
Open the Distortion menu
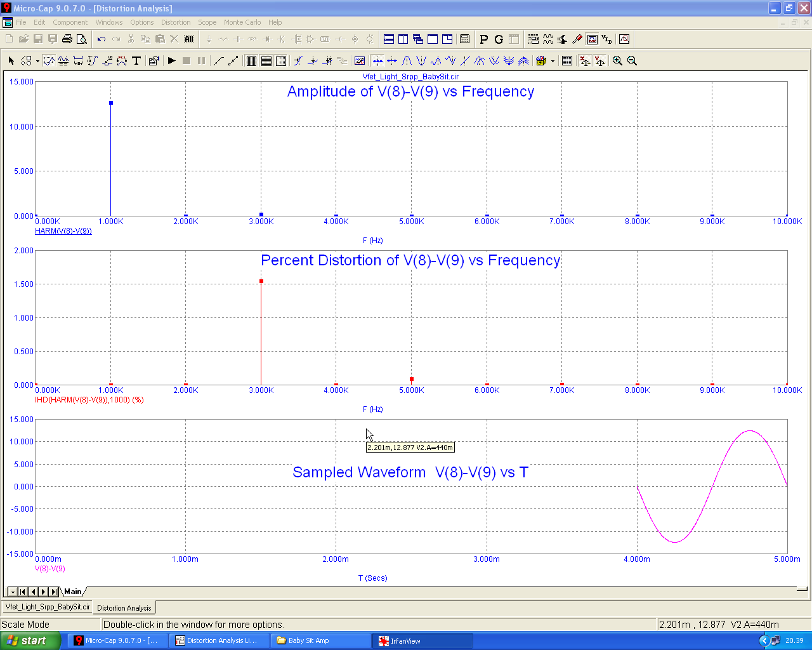point(176,22)
